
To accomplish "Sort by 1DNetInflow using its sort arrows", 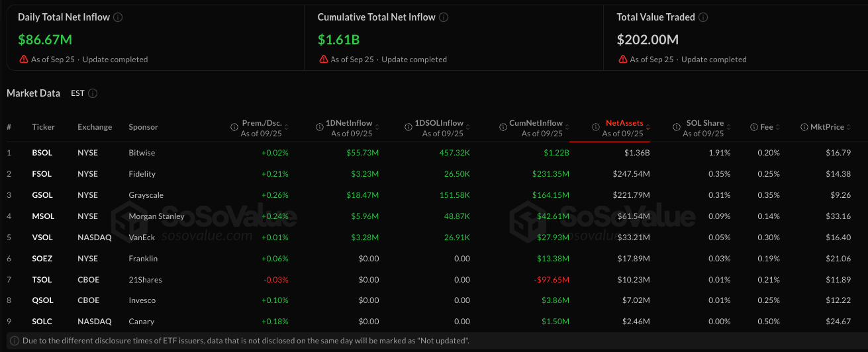I will point(376,128).
